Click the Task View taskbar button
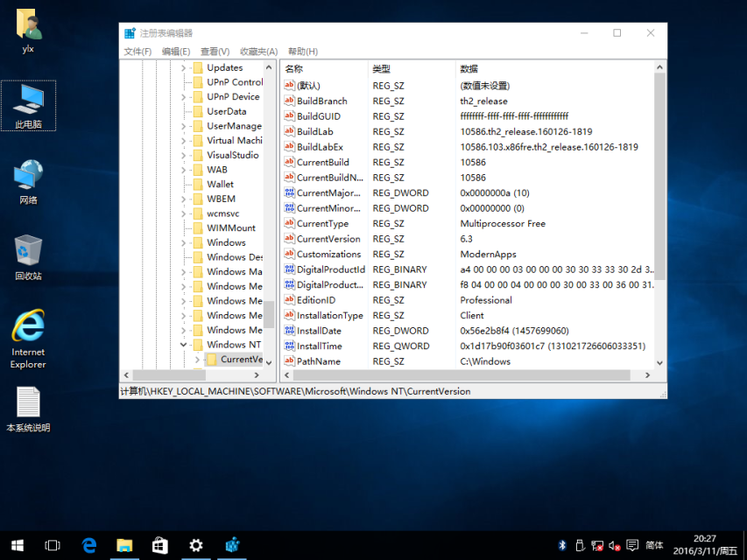 53,545
